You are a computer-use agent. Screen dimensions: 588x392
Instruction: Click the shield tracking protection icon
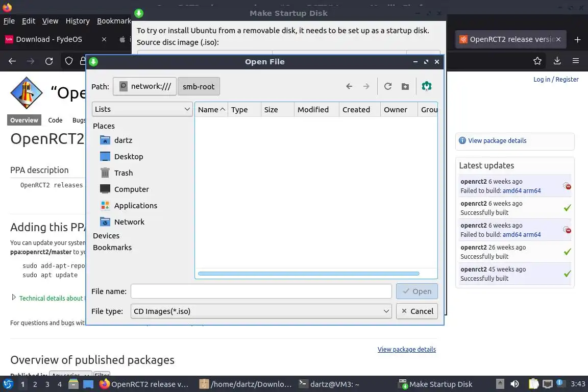tap(69, 61)
